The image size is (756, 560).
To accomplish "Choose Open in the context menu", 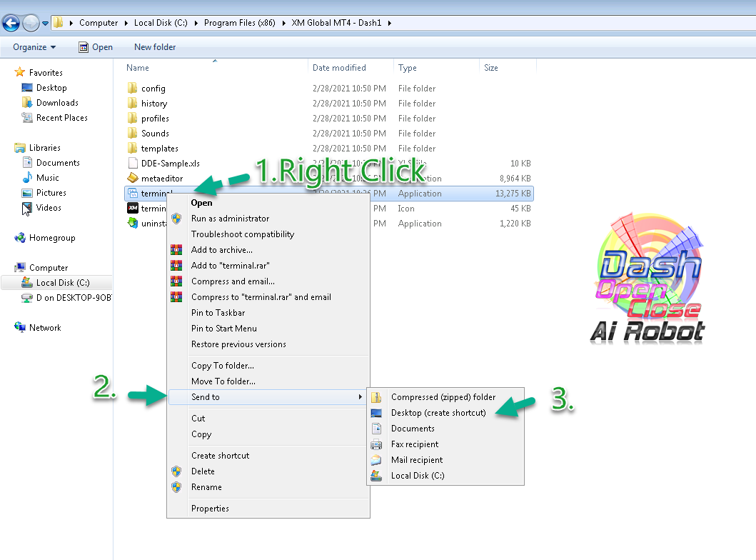I will point(201,203).
